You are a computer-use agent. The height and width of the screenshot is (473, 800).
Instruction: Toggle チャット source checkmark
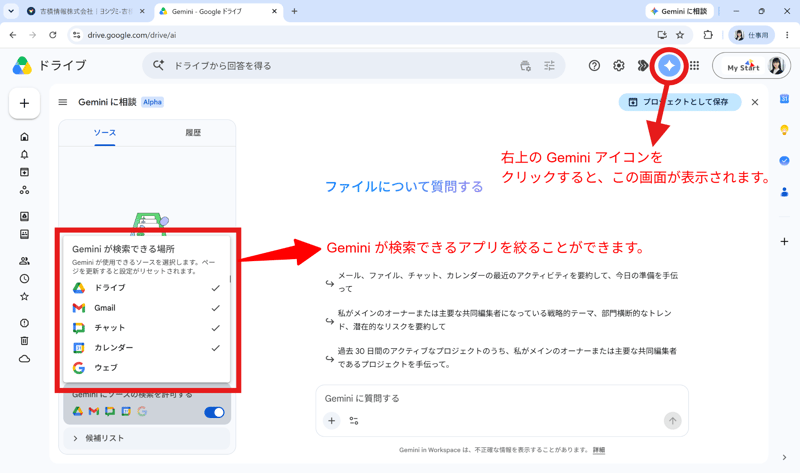tap(215, 328)
